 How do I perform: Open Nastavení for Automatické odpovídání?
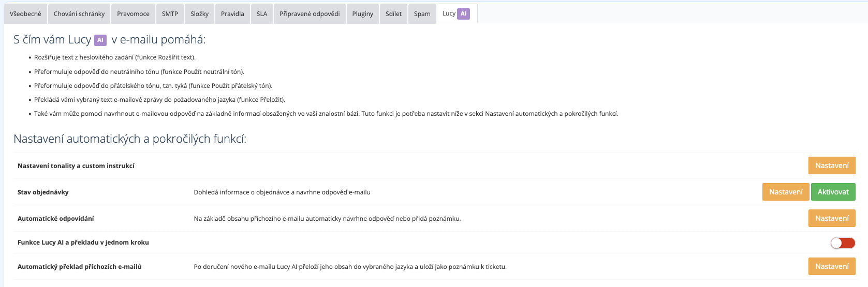click(x=832, y=218)
